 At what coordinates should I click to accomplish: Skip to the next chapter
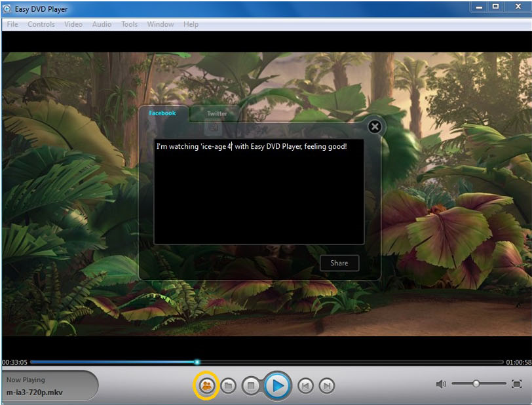[327, 386]
